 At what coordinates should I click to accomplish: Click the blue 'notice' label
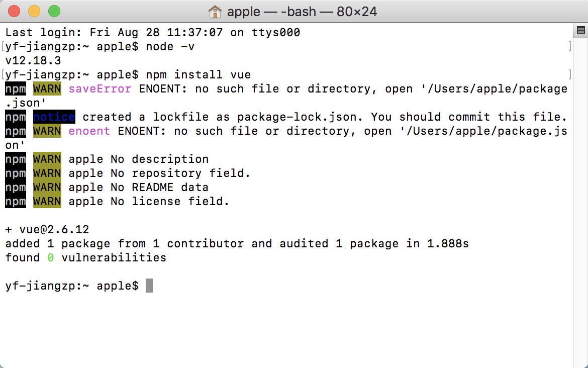[x=54, y=117]
